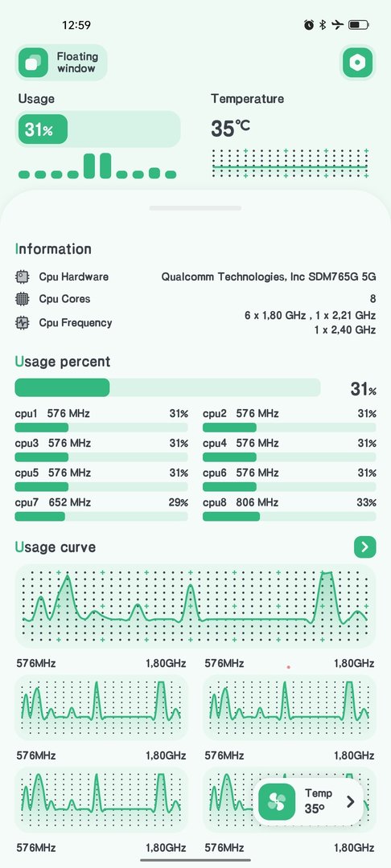Tap the main Usage curve graph
This screenshot has height=868, width=391.
(x=195, y=606)
